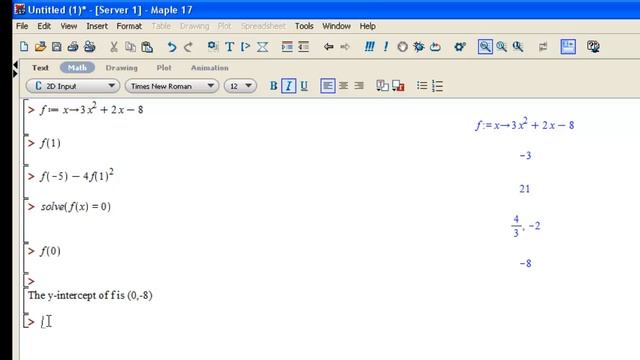Zoom in to 150 percent
640x360 pixels.
502,47
